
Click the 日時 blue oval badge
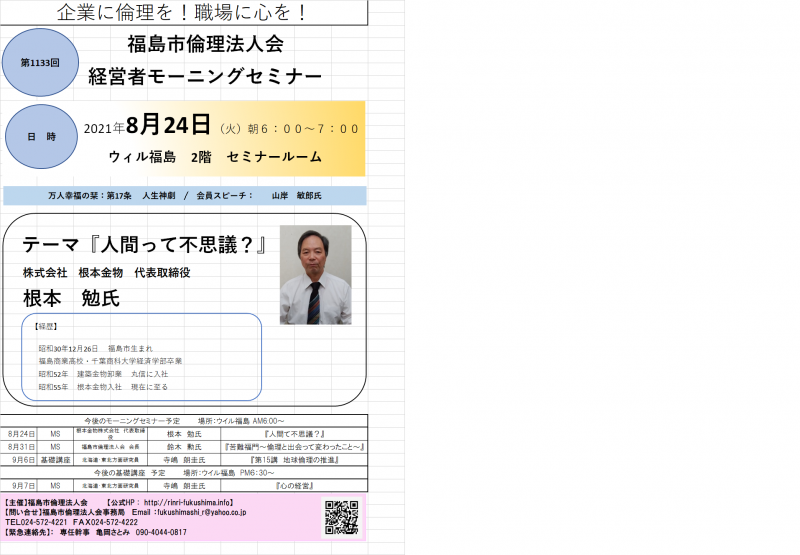coord(41,137)
